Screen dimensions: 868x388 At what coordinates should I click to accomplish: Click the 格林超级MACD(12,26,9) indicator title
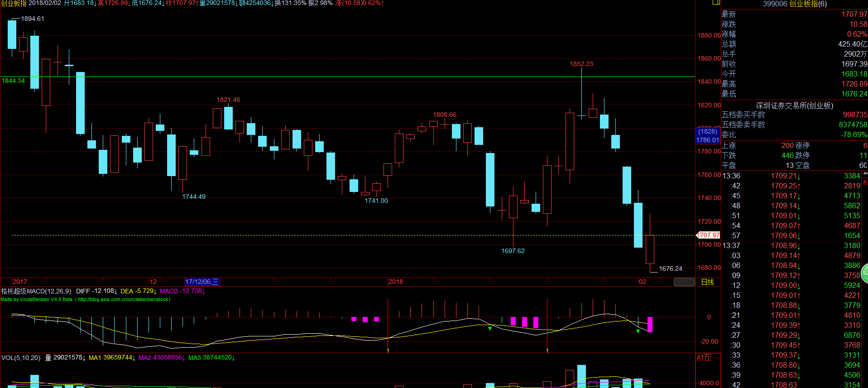click(x=36, y=291)
